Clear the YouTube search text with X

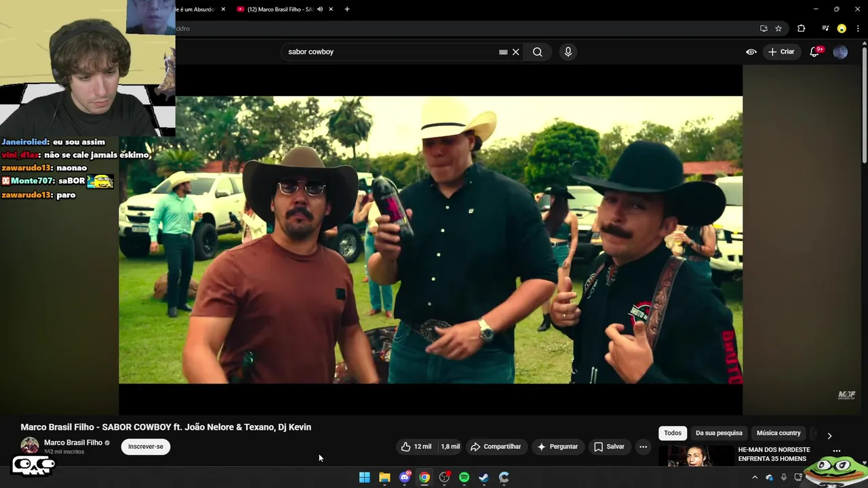point(516,52)
